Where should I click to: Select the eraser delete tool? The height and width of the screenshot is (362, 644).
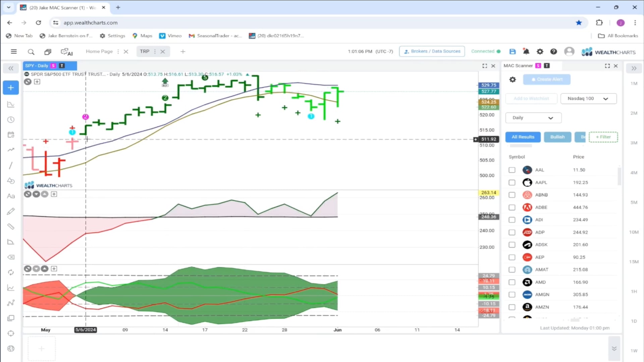pyautogui.click(x=11, y=257)
